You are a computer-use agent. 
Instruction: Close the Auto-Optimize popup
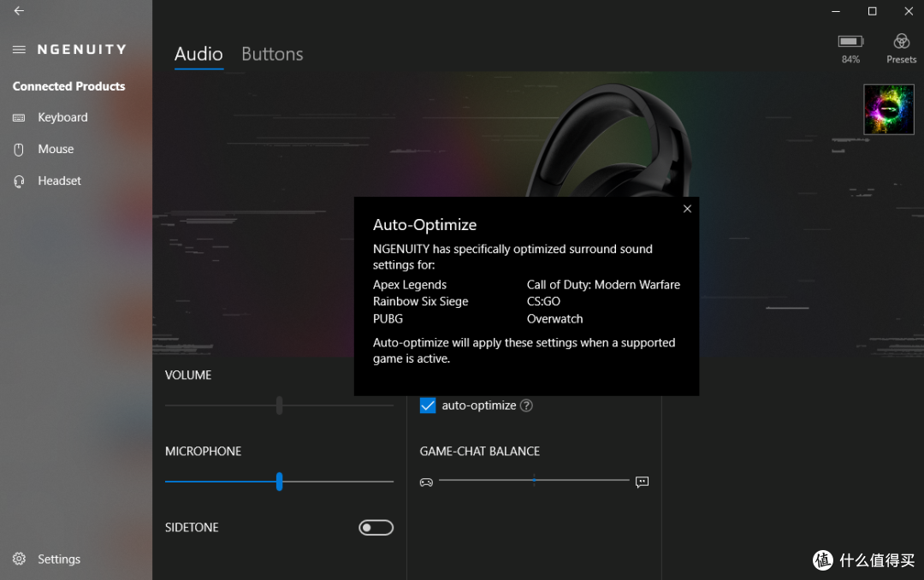[687, 209]
